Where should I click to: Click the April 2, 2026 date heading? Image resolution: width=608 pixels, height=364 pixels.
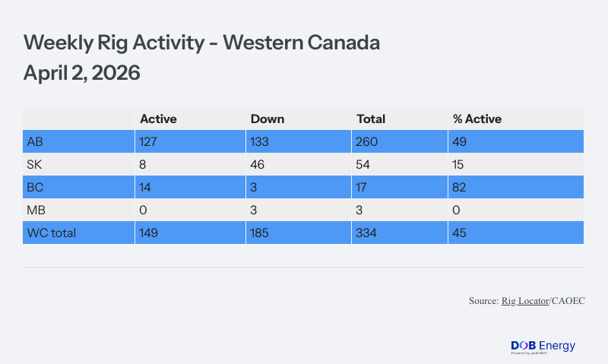pos(82,74)
